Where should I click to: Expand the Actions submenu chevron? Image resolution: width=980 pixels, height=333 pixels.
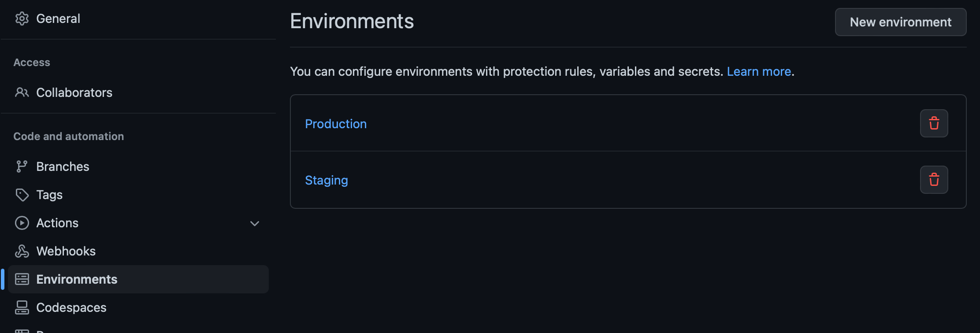click(x=255, y=223)
